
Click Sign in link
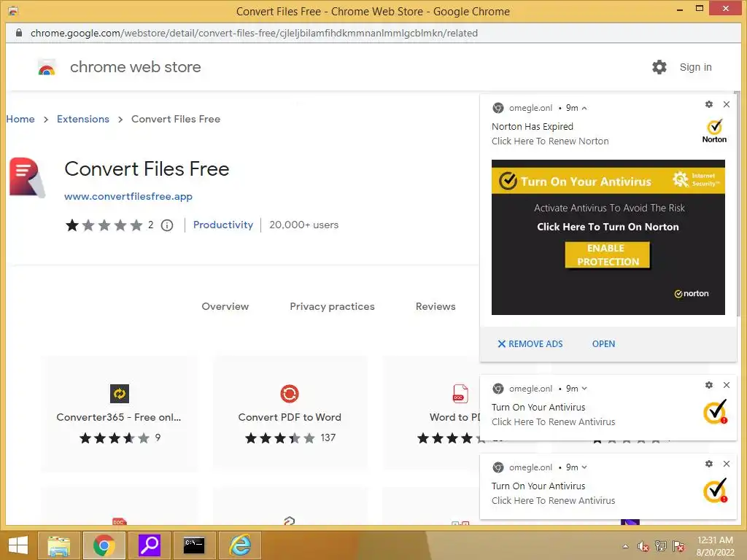pyautogui.click(x=695, y=67)
